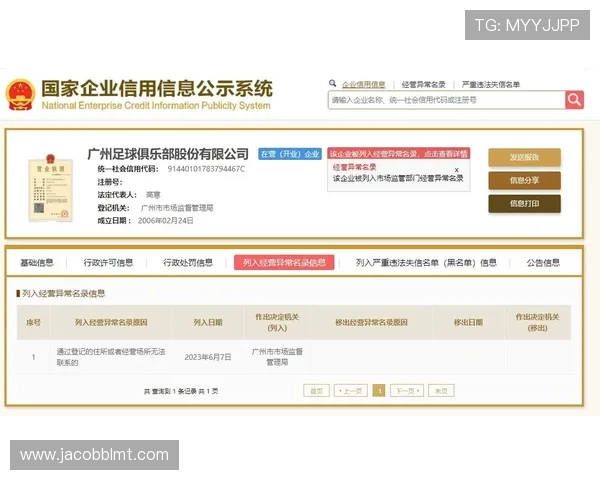
Task: Select reason cell 通过登记的住所或者经营场所无法联系的
Action: tap(111, 357)
